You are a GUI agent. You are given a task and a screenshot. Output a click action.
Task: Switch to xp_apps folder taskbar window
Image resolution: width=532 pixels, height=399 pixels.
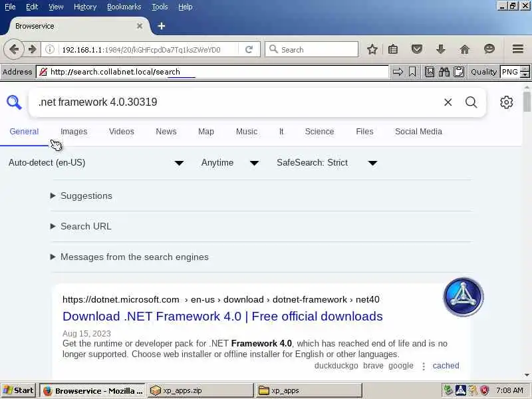coord(309,390)
